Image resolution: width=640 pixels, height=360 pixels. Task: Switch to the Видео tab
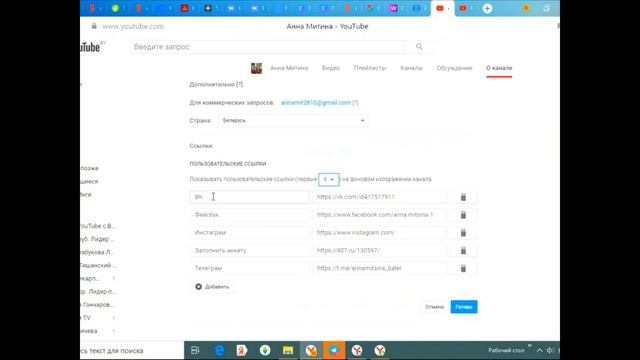click(x=331, y=68)
